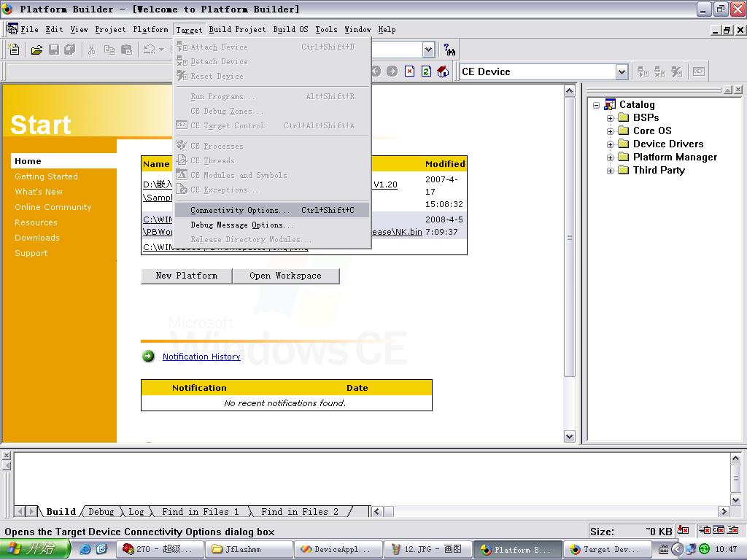Close the output pane with X icon
This screenshot has height=560, width=747.
(7, 456)
